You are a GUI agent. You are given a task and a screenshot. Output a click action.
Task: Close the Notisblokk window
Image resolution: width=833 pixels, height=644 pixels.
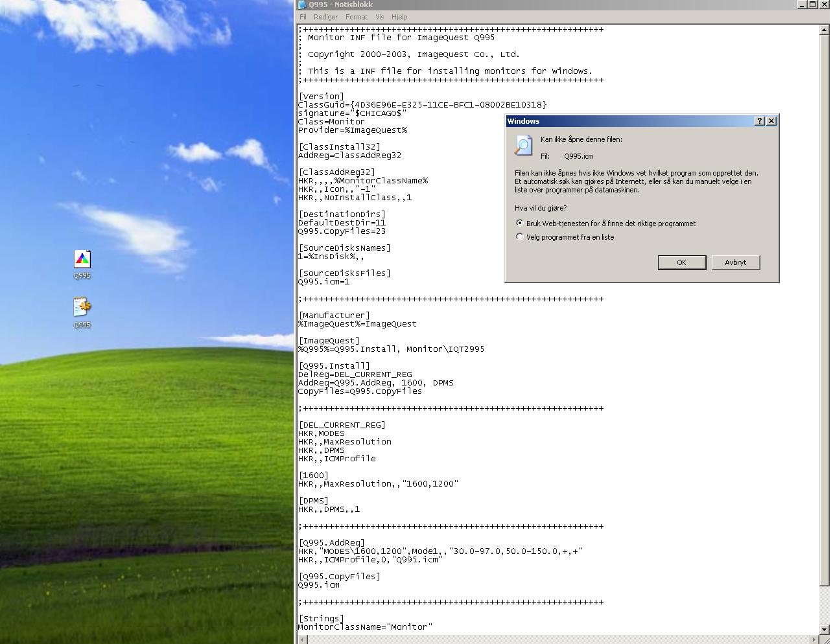click(824, 5)
